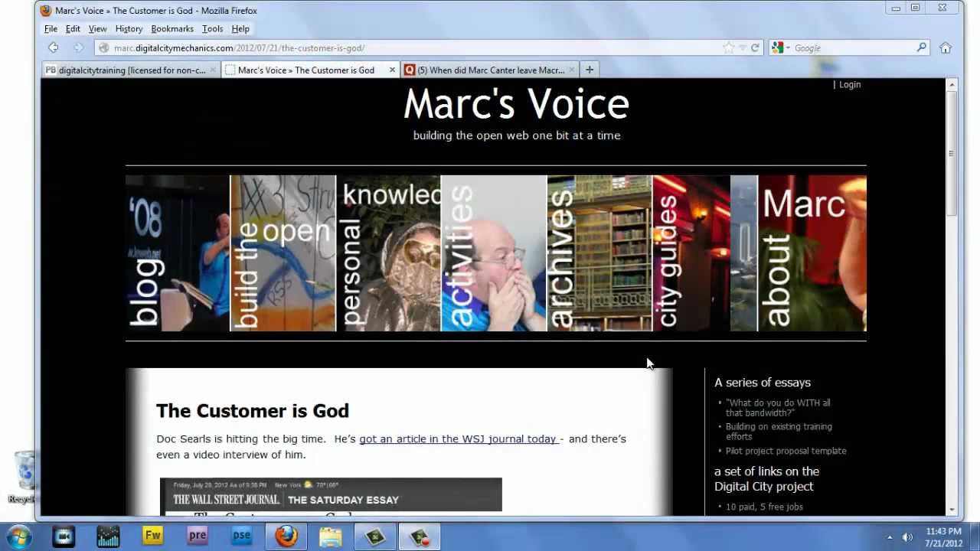Open the Windows Start button
The height and width of the screenshot is (551, 980).
(x=18, y=536)
